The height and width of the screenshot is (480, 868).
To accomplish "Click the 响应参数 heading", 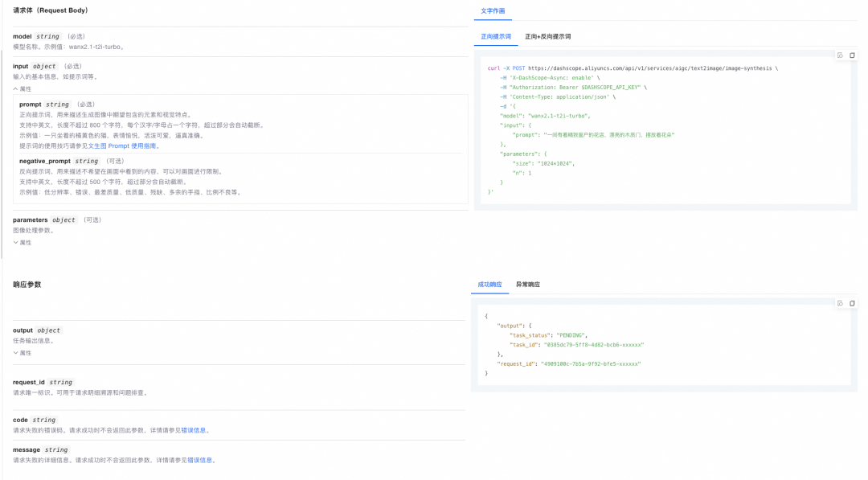I will coord(27,285).
